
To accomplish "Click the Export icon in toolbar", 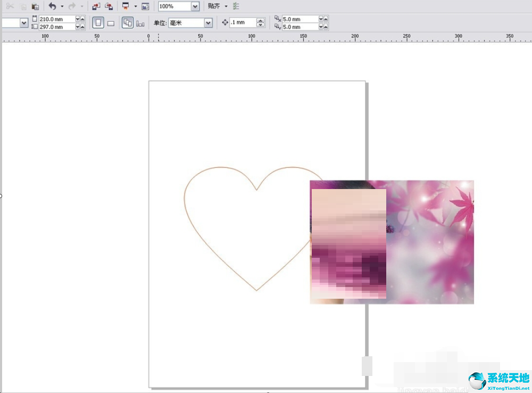I will click(109, 6).
